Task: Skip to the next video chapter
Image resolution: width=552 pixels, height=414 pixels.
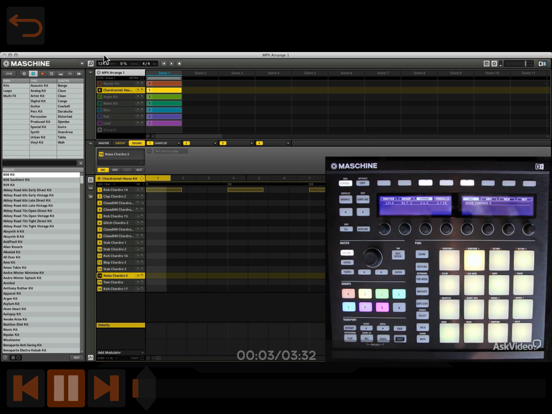Action: coord(107,388)
